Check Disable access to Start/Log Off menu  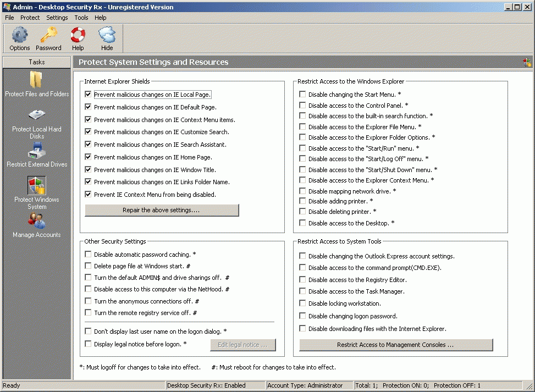[302, 159]
